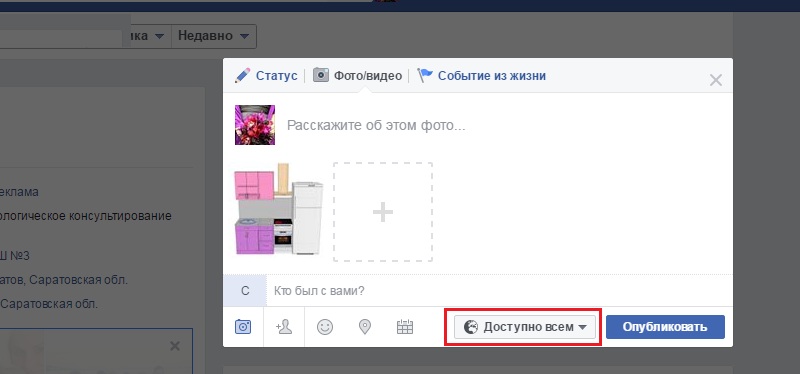
Task: Click the profile avatar in composer
Action: pyautogui.click(x=255, y=125)
